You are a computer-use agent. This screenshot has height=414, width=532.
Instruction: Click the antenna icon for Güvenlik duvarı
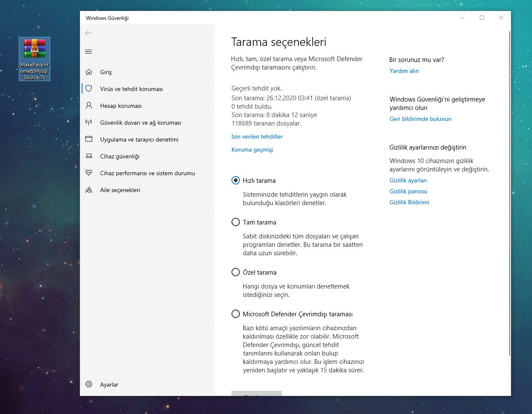point(89,123)
